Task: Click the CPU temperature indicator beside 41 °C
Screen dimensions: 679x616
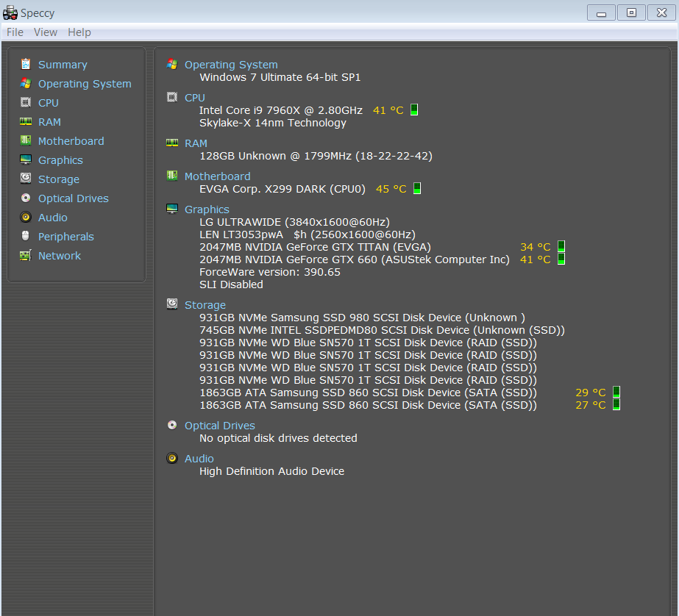Action: 414,110
